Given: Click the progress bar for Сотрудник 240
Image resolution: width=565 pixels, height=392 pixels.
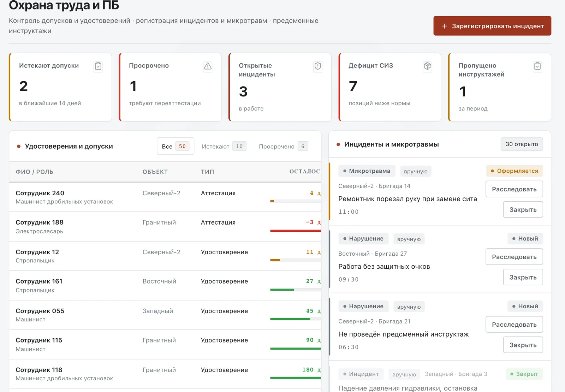Looking at the screenshot, I should [x=296, y=201].
